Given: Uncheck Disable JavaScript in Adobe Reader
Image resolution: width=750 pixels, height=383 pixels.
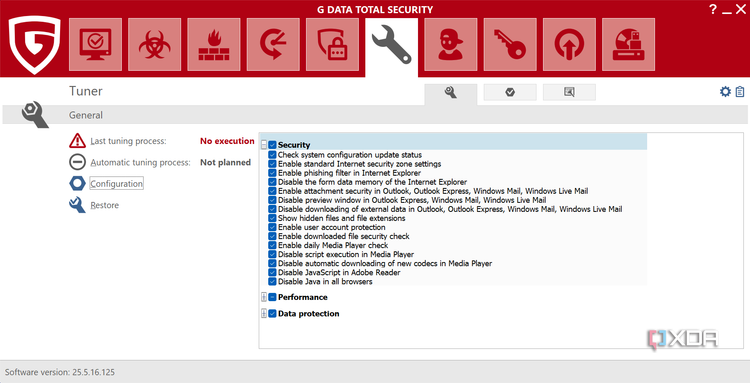Looking at the screenshot, I should click(x=272, y=273).
